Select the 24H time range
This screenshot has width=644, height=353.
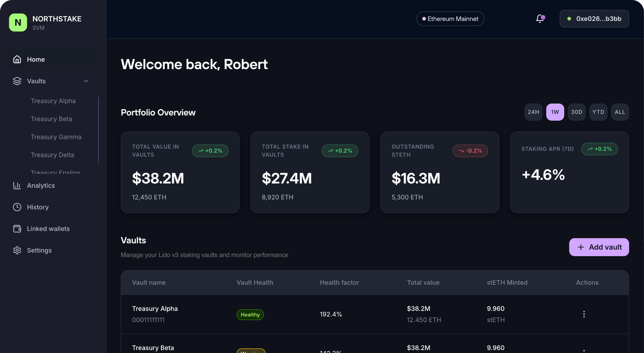(533, 112)
